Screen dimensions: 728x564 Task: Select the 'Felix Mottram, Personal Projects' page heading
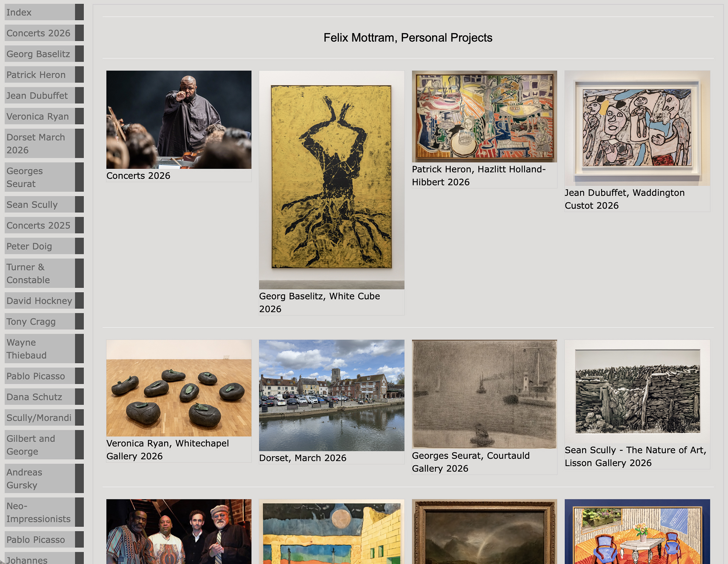coord(408,38)
